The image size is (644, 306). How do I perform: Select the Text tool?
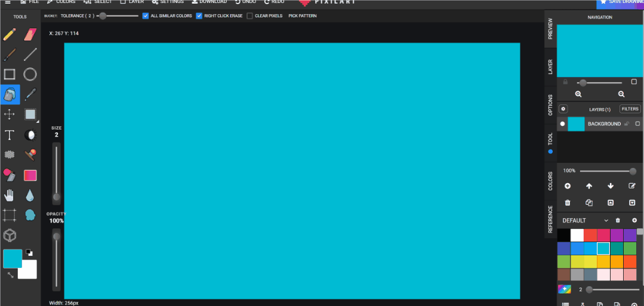pos(10,135)
